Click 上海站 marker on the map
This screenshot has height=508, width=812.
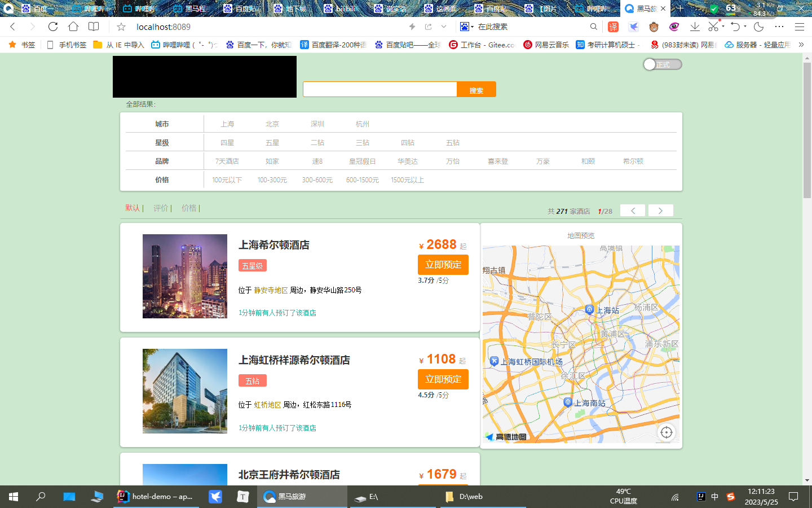590,309
